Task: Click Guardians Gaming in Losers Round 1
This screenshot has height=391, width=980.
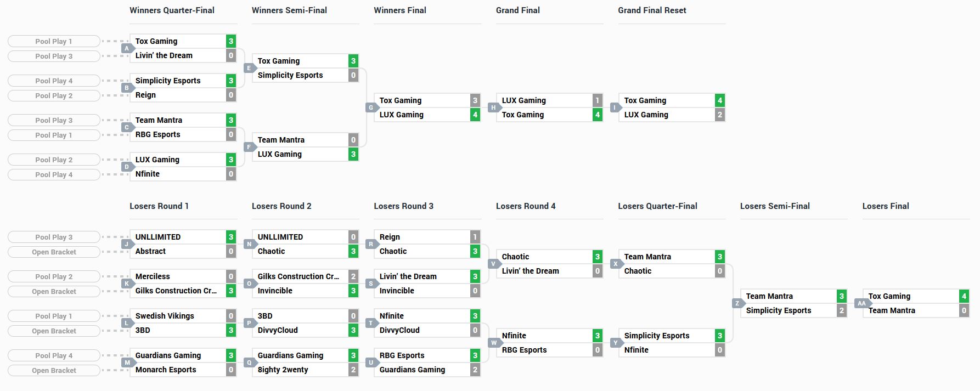Action: (x=168, y=355)
